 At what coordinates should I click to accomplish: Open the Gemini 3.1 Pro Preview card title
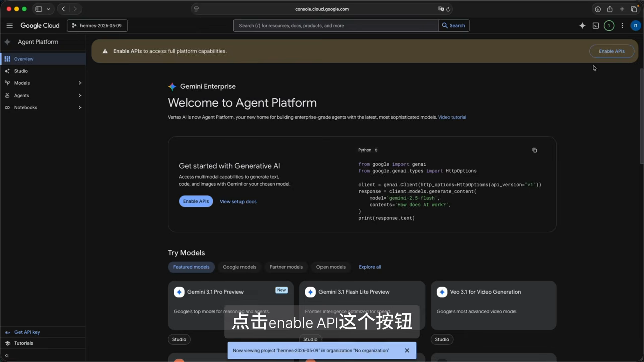coord(215,292)
